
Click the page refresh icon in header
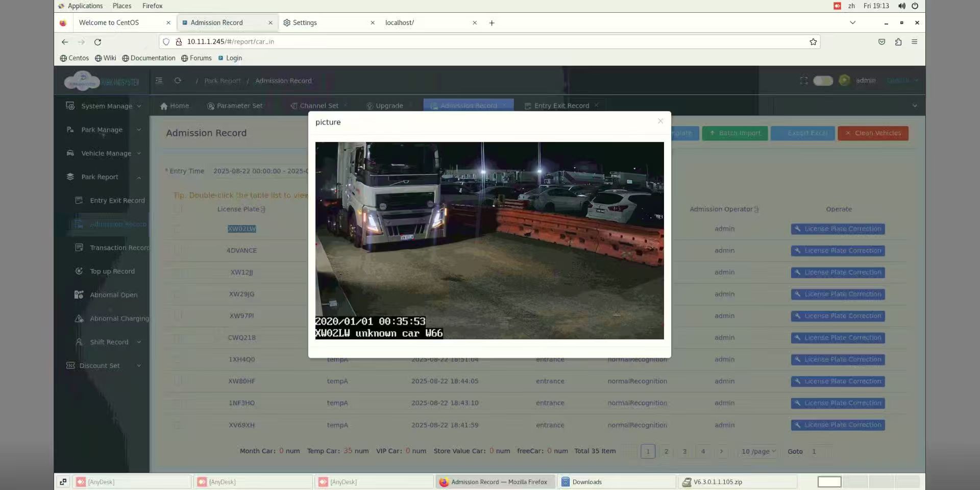point(178,81)
